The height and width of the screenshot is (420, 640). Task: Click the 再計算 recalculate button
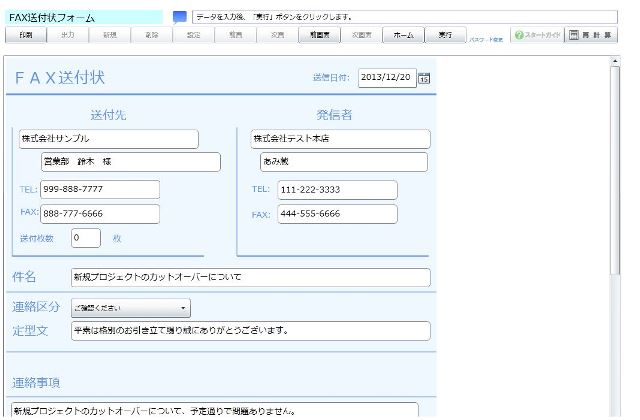click(x=591, y=34)
